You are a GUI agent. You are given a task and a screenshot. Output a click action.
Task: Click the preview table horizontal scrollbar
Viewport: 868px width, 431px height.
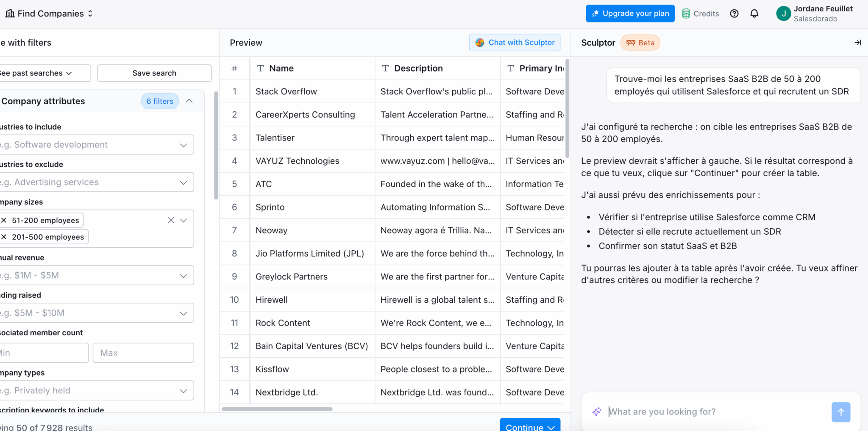tap(277, 409)
